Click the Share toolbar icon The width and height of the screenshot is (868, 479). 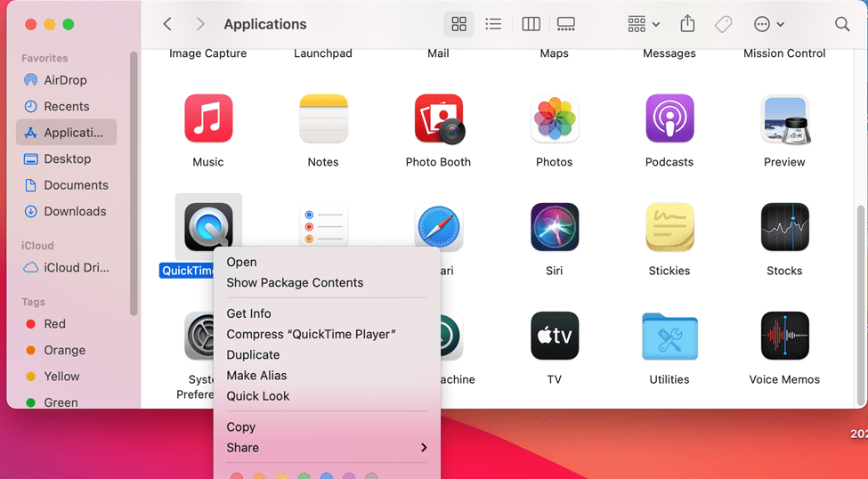(687, 24)
